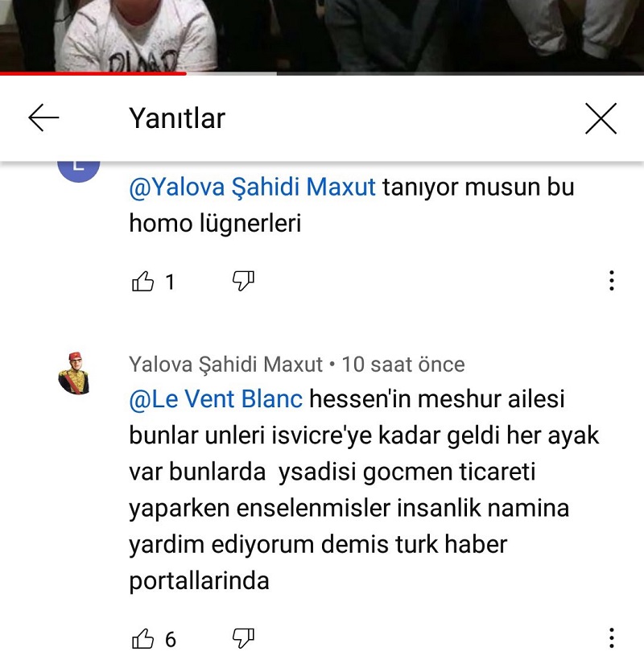Screen dimensions: 644x664
Task: Open options menu for Yalova Şahidi Maxut's reply
Action: 611,637
